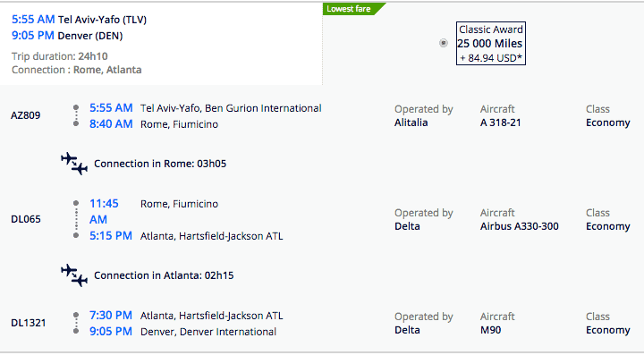Click the Lowest fare green badge
Image resolution: width=644 pixels, height=355 pixels.
[x=352, y=9]
